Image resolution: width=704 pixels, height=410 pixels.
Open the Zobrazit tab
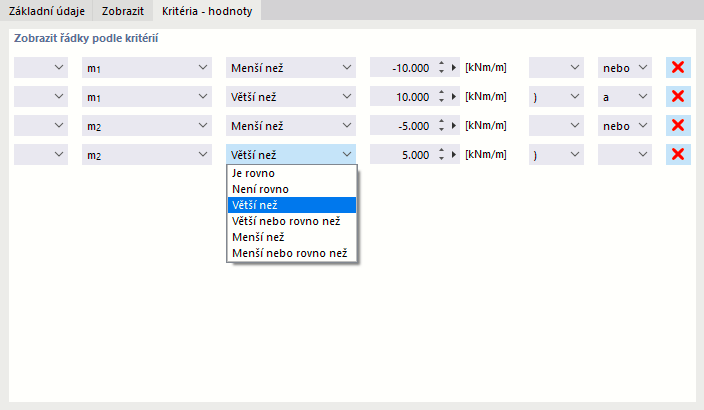coord(123,12)
